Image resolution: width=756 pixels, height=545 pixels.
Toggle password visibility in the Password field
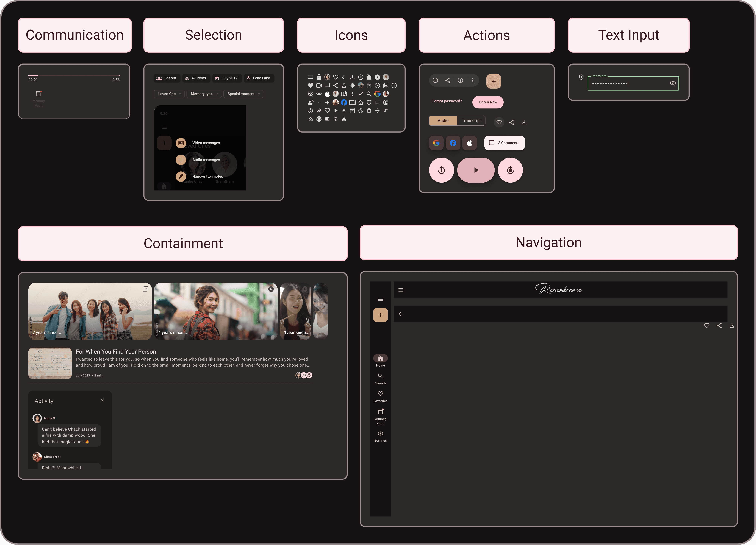[673, 83]
